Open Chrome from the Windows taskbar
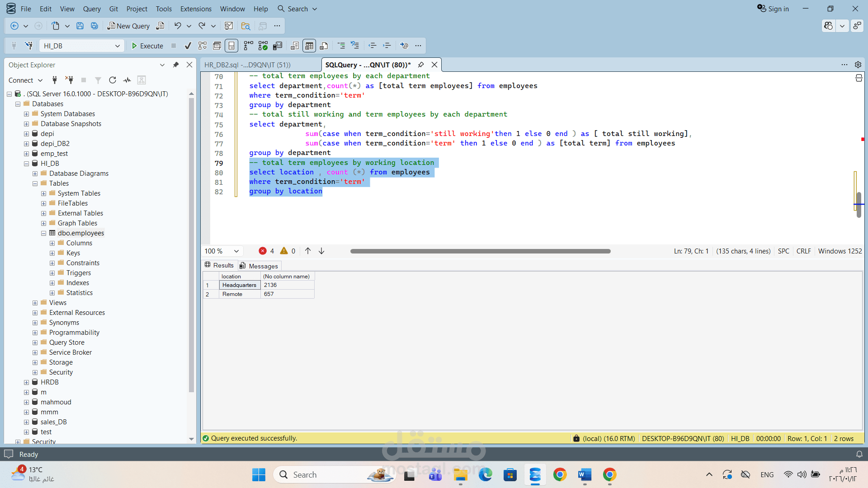Image resolution: width=868 pixels, height=488 pixels. [x=560, y=474]
